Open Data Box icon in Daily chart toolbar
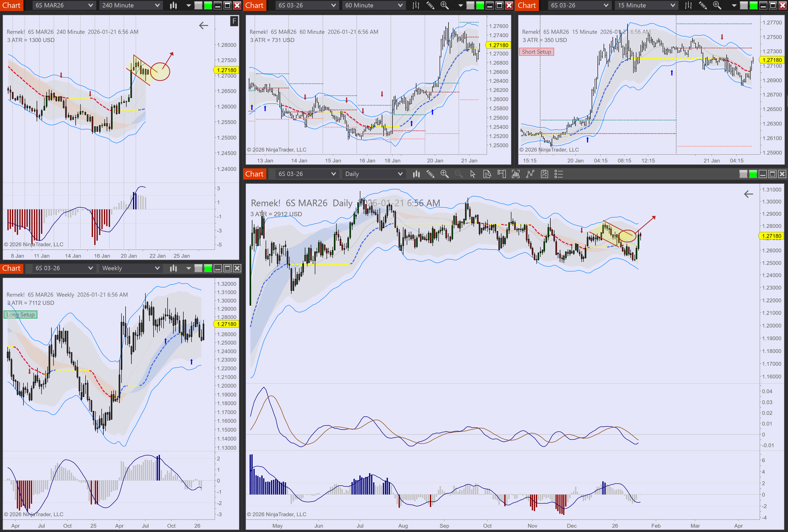This screenshot has width=788, height=532. pos(487,174)
